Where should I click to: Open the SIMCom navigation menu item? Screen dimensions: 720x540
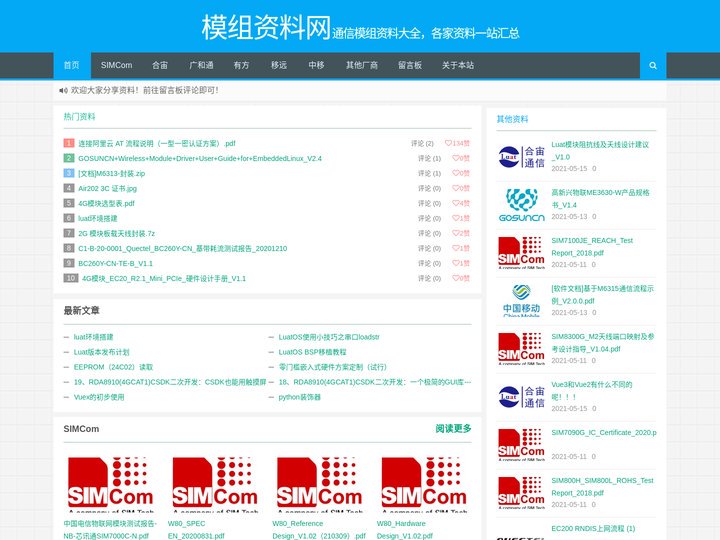[117, 66]
